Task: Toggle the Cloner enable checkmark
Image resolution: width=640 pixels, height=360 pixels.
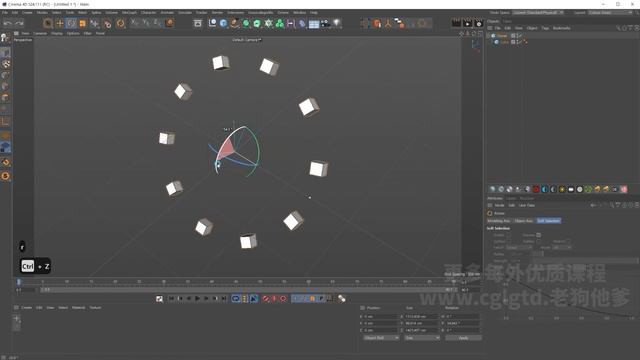Action: (521, 36)
